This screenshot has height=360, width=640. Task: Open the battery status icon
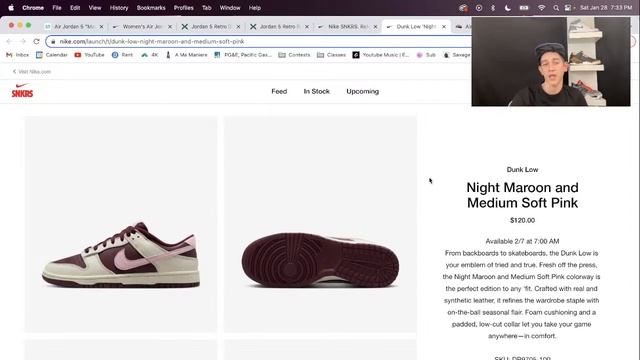pyautogui.click(x=524, y=8)
